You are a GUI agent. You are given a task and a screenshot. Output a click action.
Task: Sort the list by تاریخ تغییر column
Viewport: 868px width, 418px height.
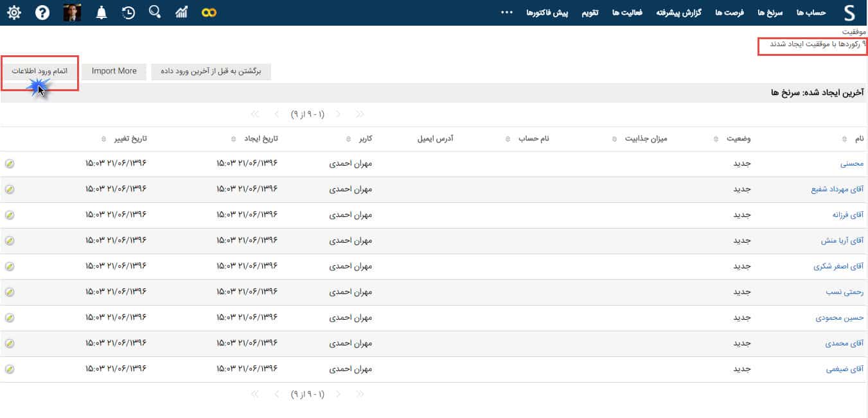pos(130,139)
